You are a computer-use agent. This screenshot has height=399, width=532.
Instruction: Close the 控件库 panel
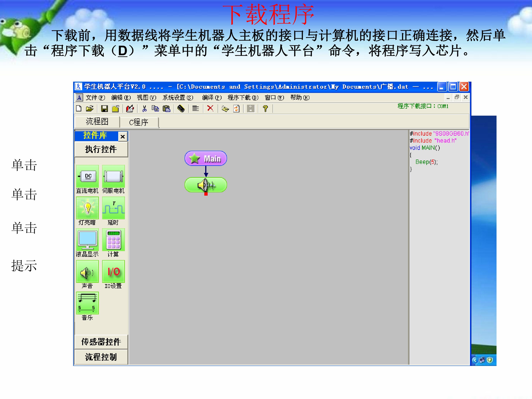(123, 137)
